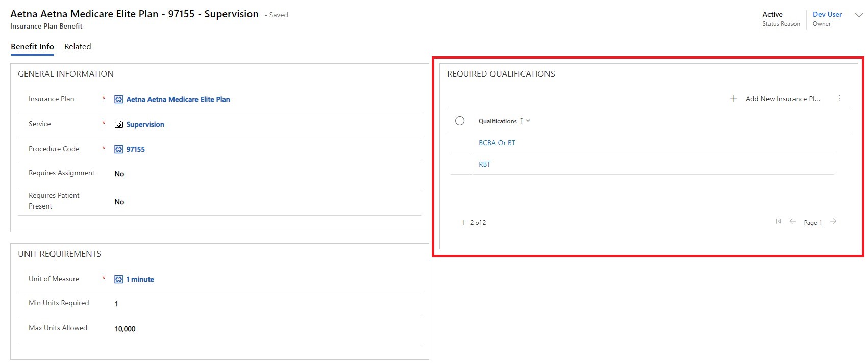
Task: Switch to the Benefit Info tab
Action: (x=32, y=47)
